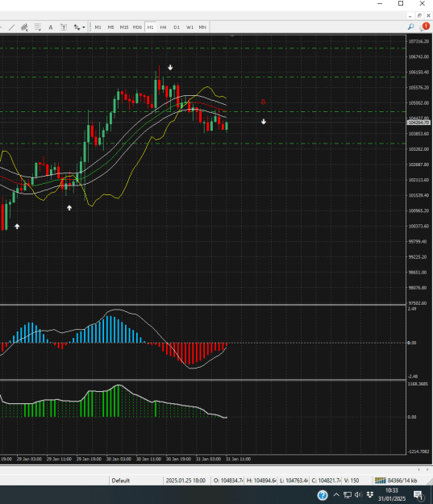Viewport: 433px width, 504px height.
Task: Click the white down arrow near current price
Action: click(264, 122)
